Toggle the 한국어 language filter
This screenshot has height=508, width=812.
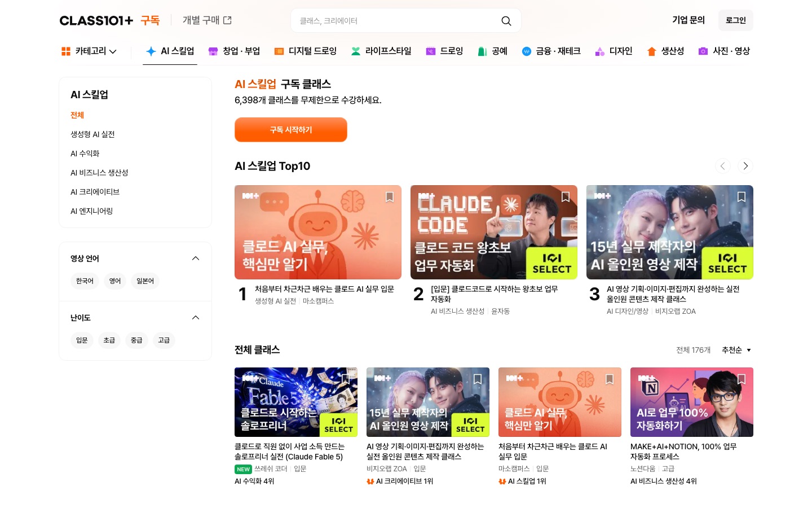tap(85, 281)
